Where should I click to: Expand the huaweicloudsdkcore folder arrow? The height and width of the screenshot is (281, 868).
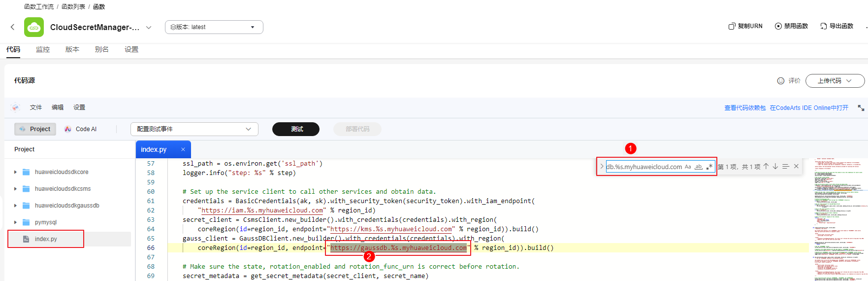click(x=15, y=172)
